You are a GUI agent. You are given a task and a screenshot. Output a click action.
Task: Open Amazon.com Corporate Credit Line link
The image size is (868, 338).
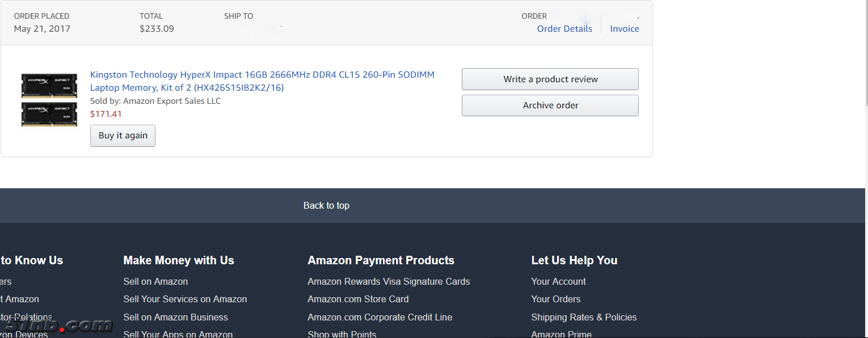380,317
